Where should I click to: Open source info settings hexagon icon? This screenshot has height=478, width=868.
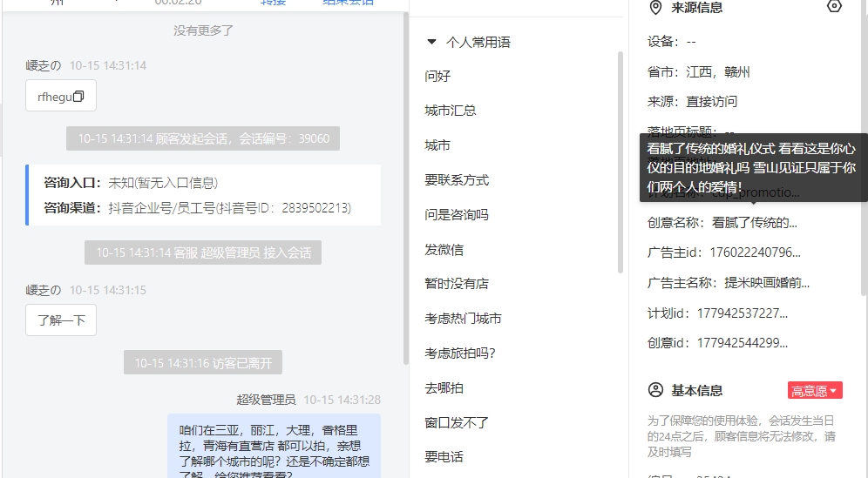(834, 7)
